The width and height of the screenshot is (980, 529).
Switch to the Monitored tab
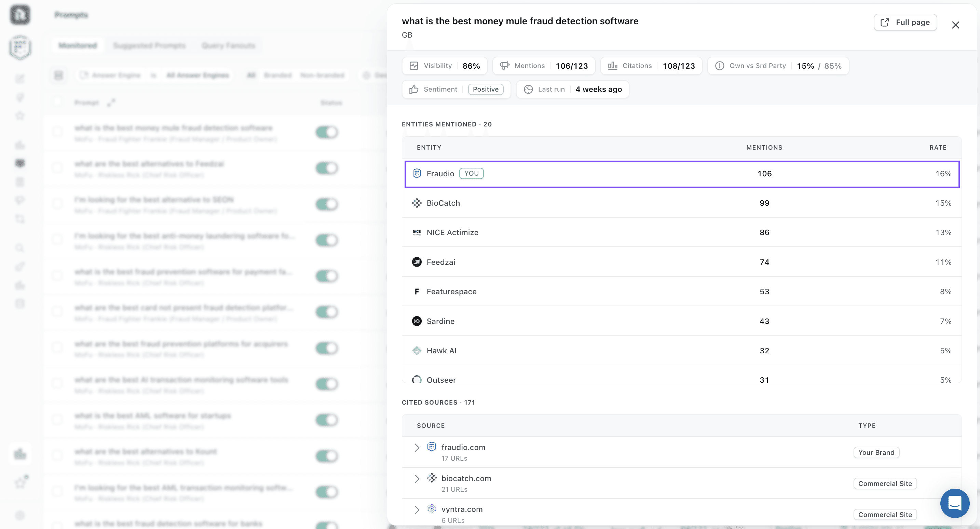point(78,46)
